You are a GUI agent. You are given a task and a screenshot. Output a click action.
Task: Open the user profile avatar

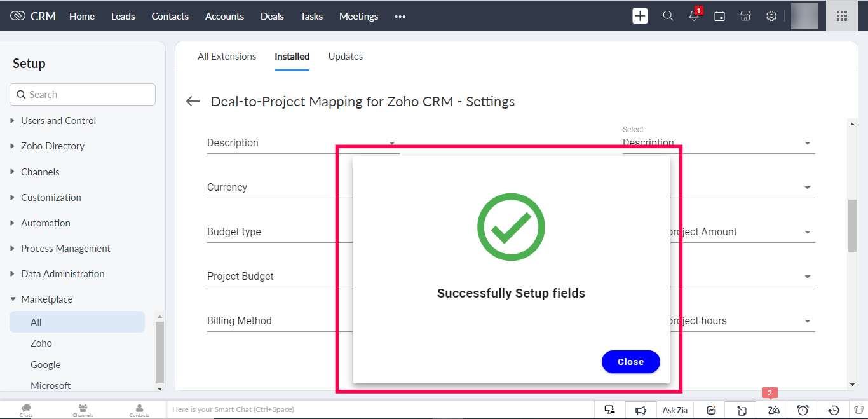pos(804,16)
